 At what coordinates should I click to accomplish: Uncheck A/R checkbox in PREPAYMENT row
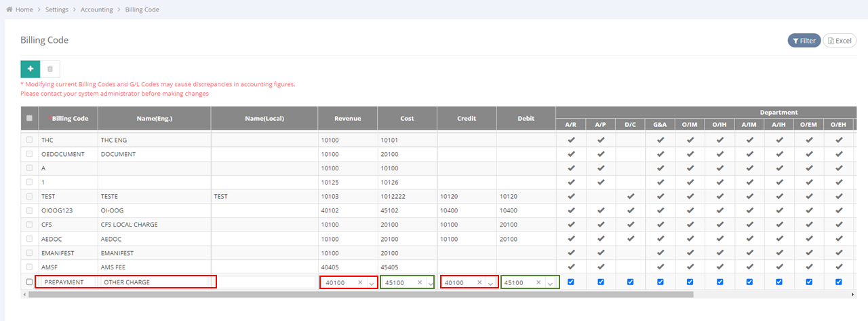tap(571, 282)
